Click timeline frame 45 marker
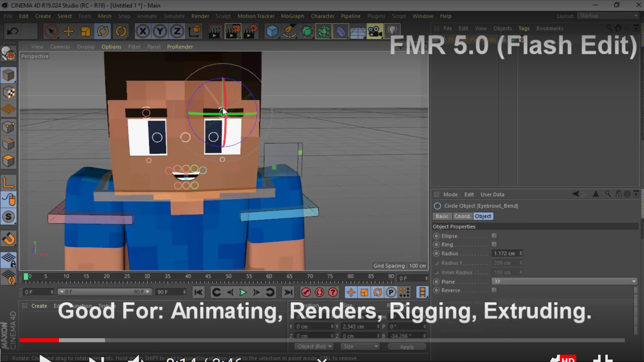 [x=208, y=277]
